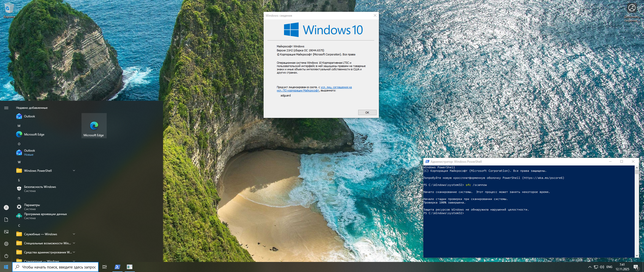Viewport: 644px width, 272px height.
Task: Open the Microsoft license terms link
Action: point(336,87)
